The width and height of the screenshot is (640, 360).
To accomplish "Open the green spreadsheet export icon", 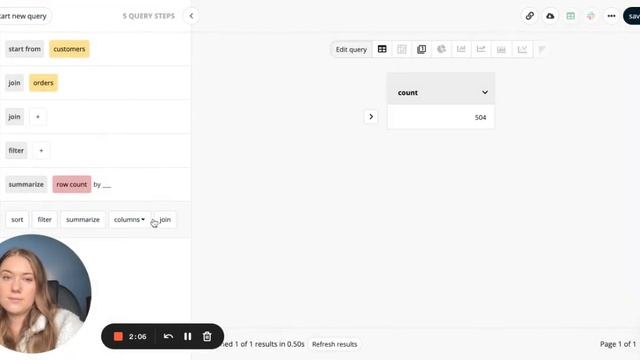I will click(571, 16).
